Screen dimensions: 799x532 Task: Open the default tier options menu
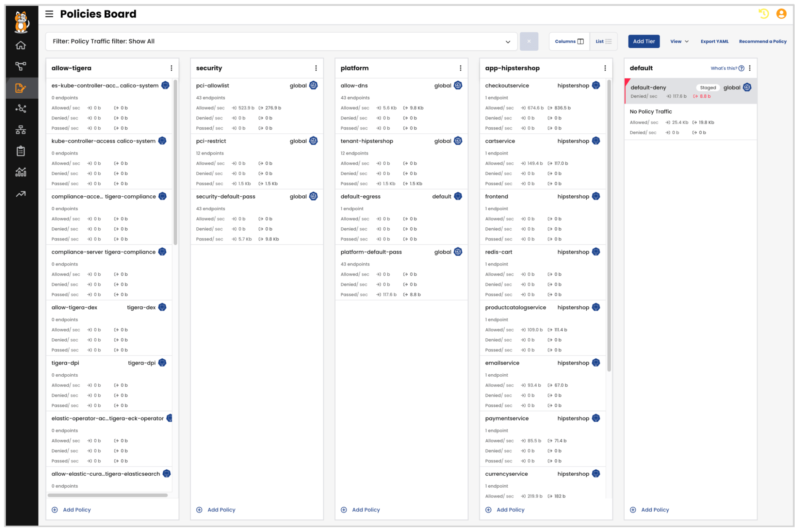(x=750, y=68)
